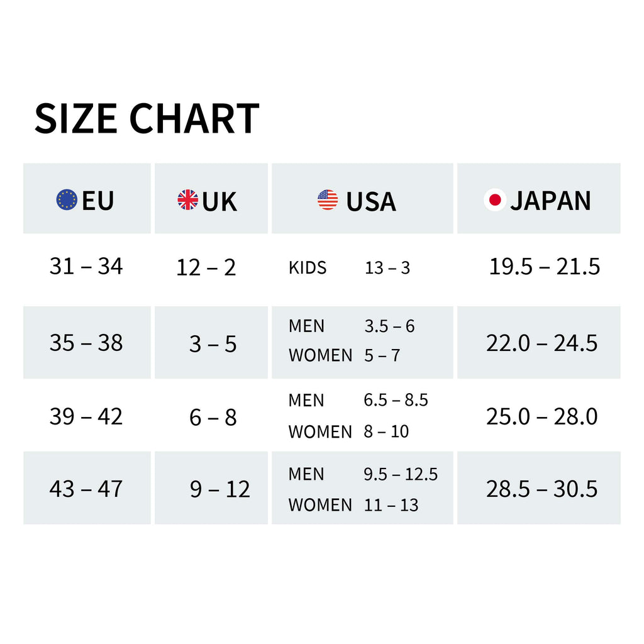Click the JAPAN column header text
The width and height of the screenshot is (644, 644).
(x=550, y=201)
